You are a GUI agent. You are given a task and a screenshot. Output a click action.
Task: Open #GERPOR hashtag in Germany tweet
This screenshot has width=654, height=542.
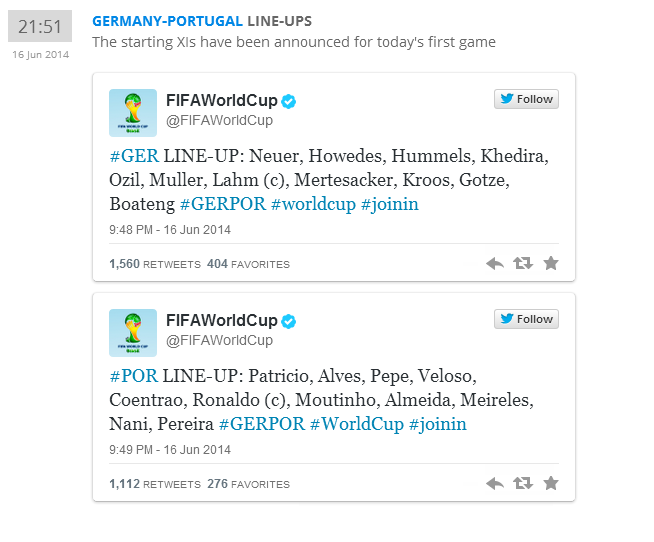coord(222,204)
